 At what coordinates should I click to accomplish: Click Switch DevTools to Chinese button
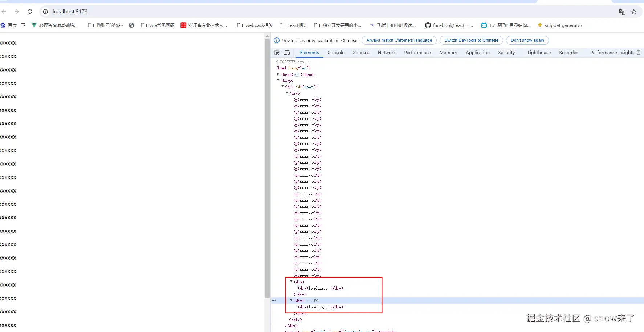point(471,40)
